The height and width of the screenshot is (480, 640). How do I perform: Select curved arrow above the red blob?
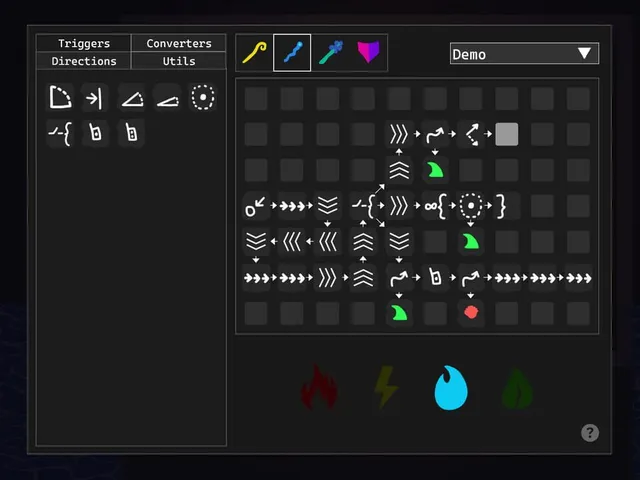pos(471,278)
